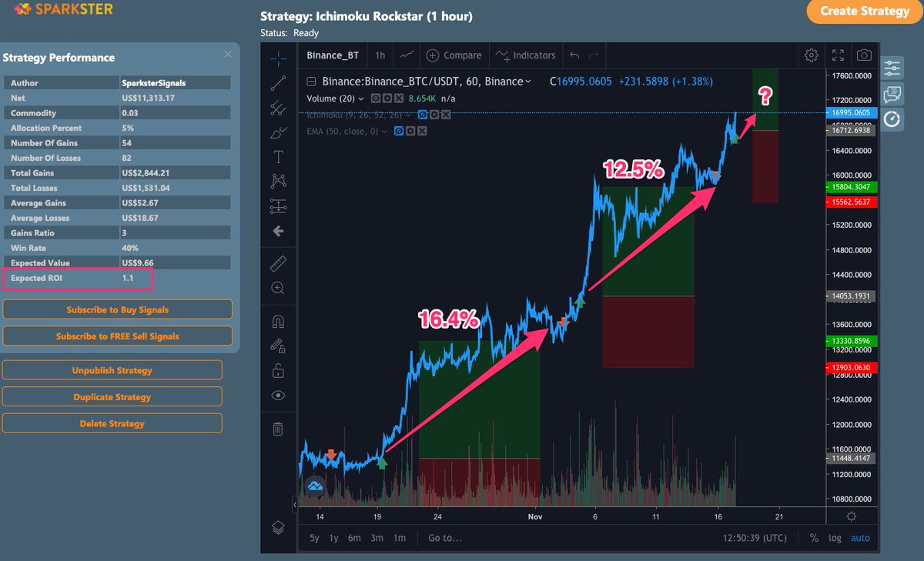The image size is (924, 561).
Task: Toggle auto scale mode
Action: [860, 538]
